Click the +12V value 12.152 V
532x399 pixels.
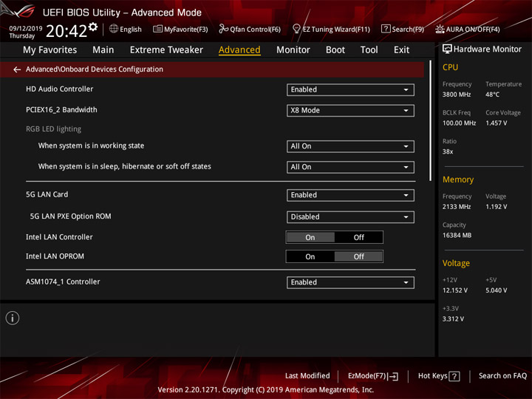[x=454, y=290]
